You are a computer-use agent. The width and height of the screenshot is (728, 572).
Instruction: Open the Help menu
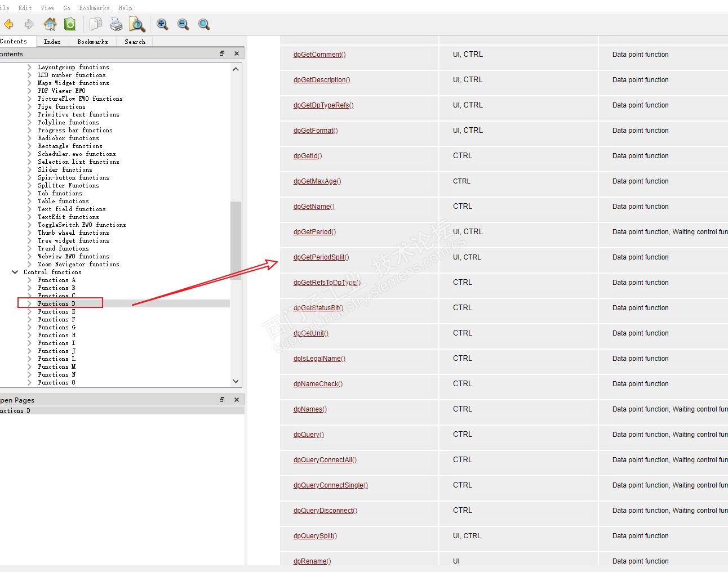click(125, 8)
